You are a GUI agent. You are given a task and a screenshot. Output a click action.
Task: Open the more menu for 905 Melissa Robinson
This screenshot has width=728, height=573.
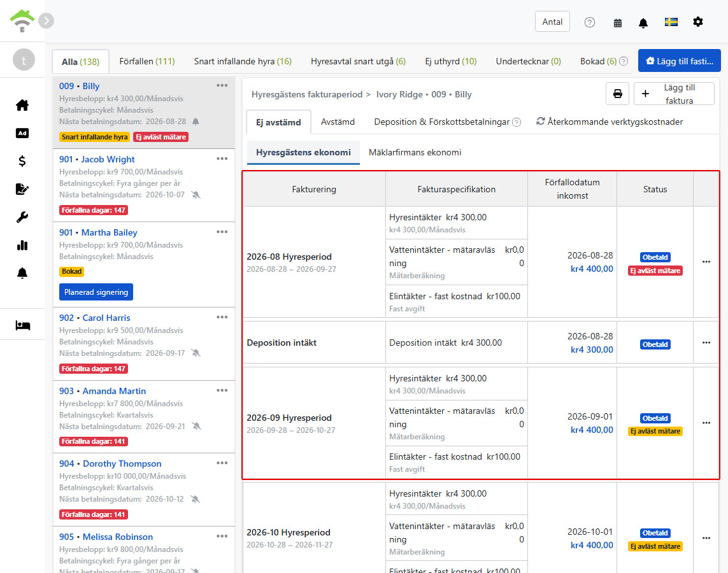pos(222,536)
